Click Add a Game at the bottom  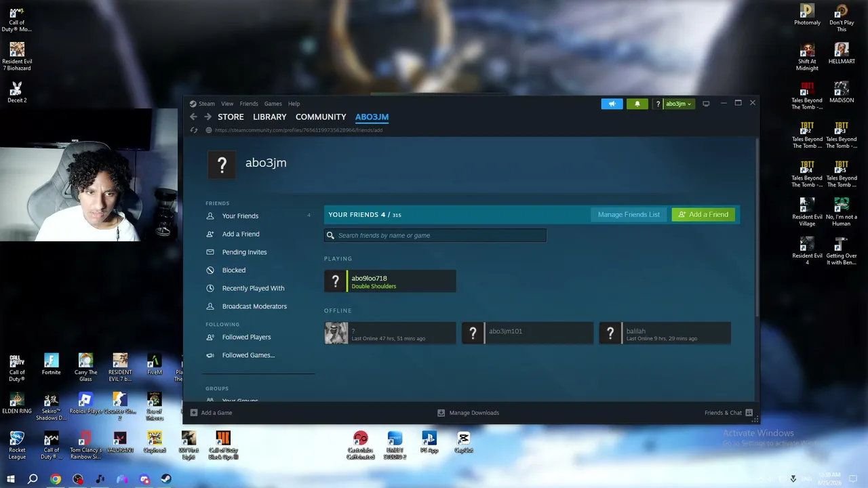(212, 413)
